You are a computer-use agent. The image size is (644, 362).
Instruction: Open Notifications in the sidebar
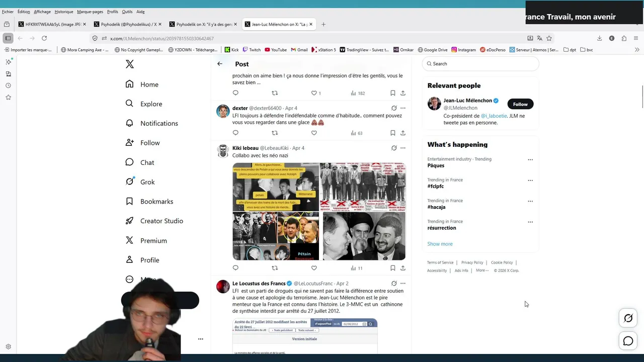(151, 123)
